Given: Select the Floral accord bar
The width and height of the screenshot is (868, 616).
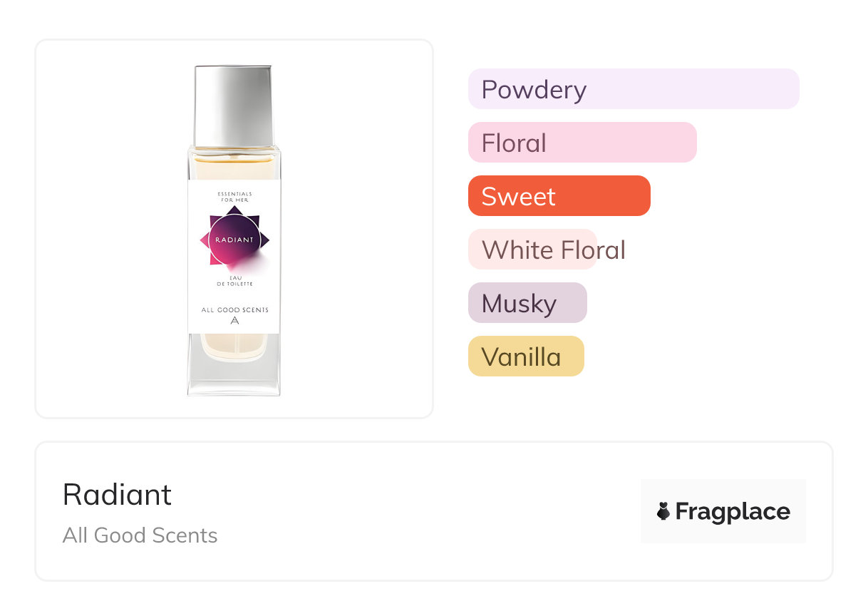Looking at the screenshot, I should pyautogui.click(x=582, y=143).
